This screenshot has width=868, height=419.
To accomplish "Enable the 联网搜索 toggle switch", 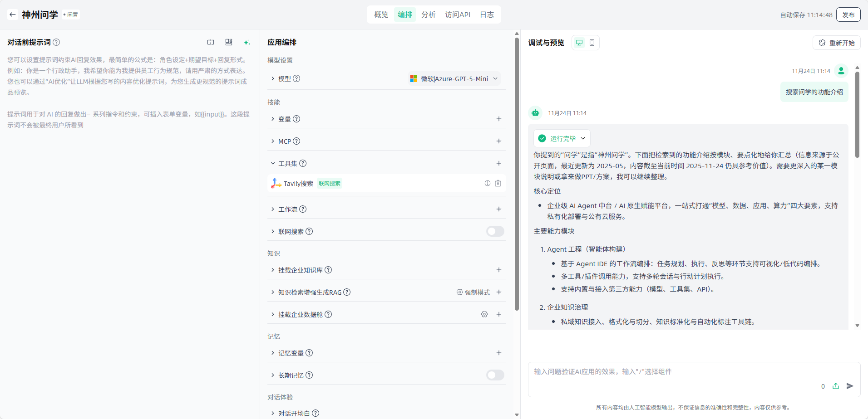I will (495, 231).
